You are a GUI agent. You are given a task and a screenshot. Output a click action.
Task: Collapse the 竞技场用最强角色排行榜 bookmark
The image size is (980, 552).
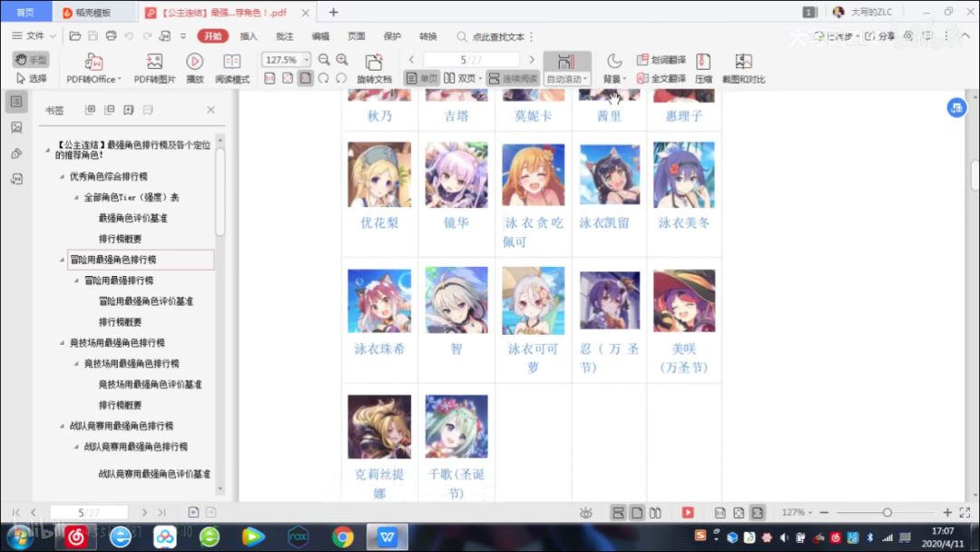point(62,342)
